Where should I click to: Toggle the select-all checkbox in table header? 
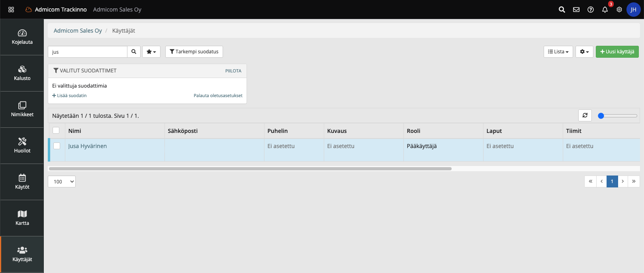pyautogui.click(x=56, y=131)
